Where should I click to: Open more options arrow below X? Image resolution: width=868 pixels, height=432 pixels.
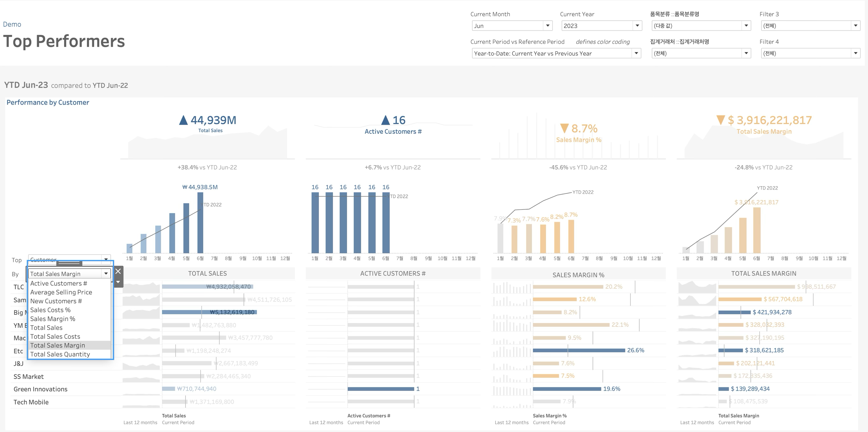pos(118,282)
